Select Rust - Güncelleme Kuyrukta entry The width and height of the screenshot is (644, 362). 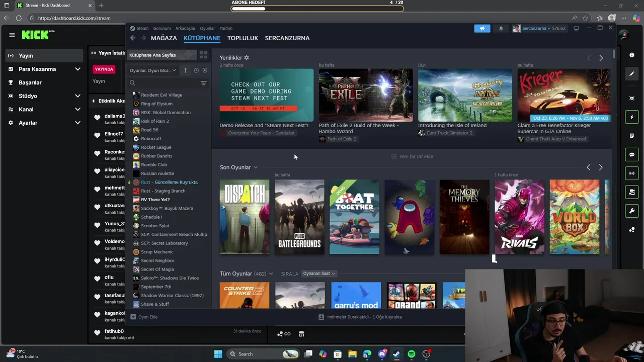point(169,182)
